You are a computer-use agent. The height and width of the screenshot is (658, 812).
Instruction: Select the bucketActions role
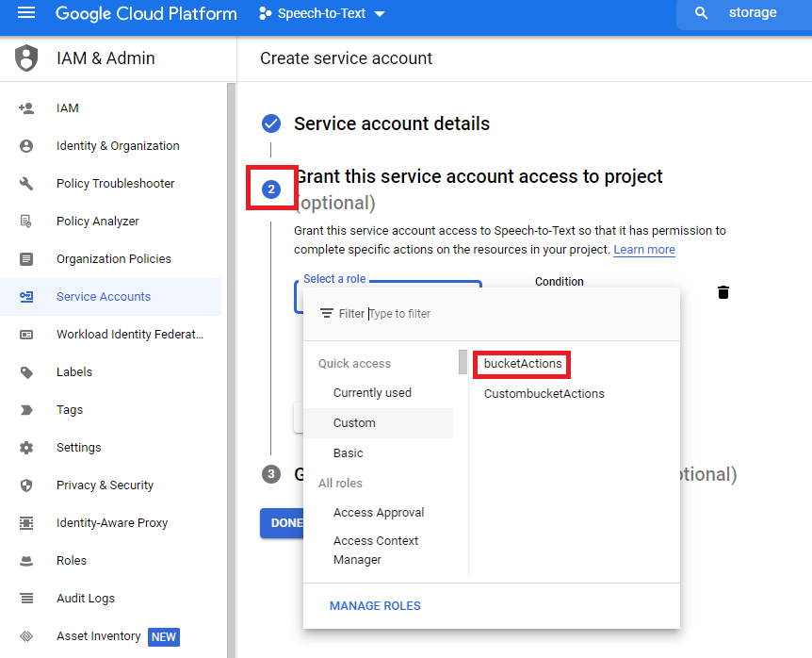tap(523, 364)
